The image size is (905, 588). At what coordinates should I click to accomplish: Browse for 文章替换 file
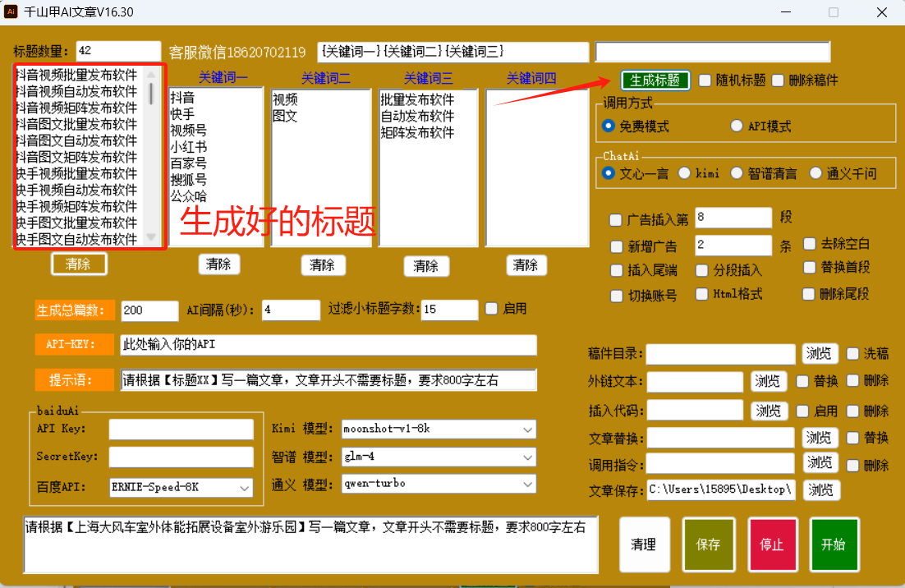pos(820,438)
